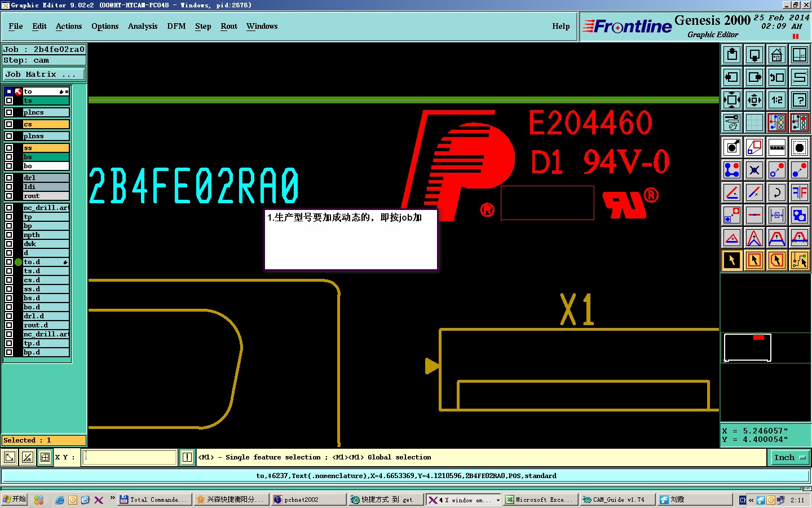The height and width of the screenshot is (508, 812).
Task: Click the snap grid icon left of X Y
Action: click(x=45, y=457)
